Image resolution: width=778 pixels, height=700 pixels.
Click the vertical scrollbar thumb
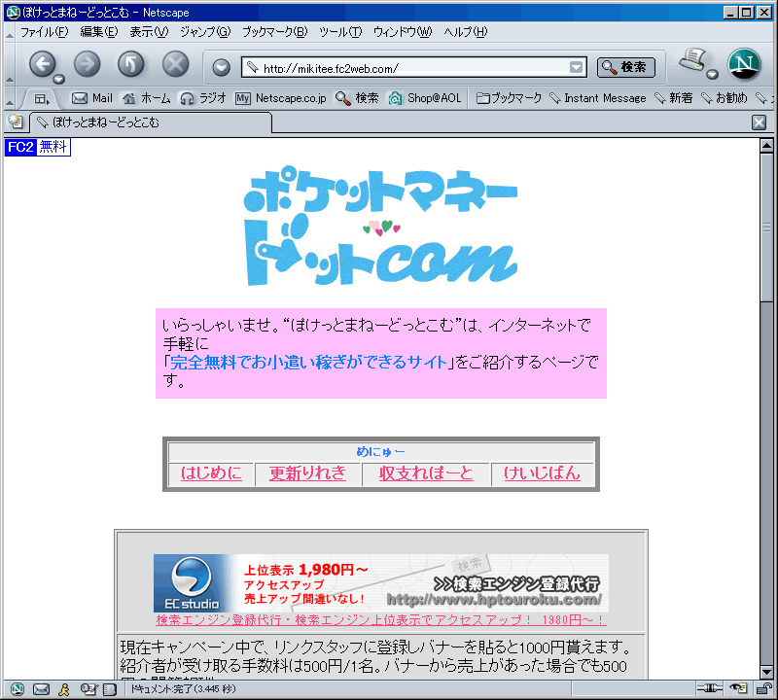tap(766, 227)
